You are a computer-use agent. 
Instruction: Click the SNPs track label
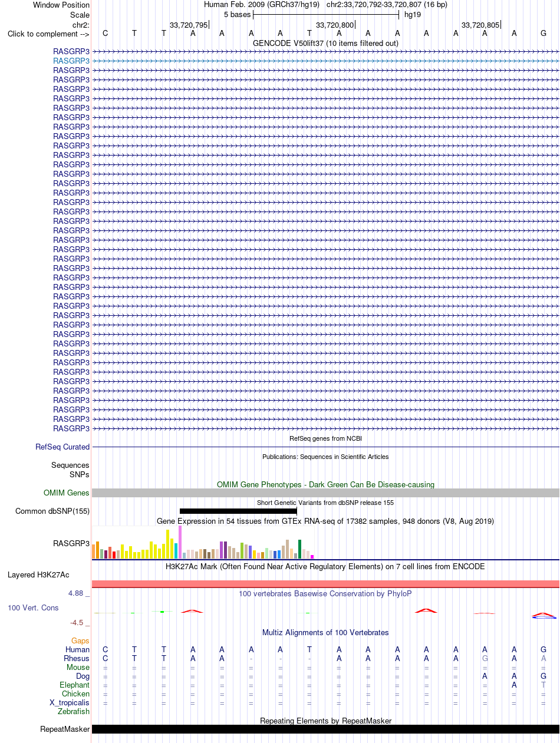tap(80, 474)
